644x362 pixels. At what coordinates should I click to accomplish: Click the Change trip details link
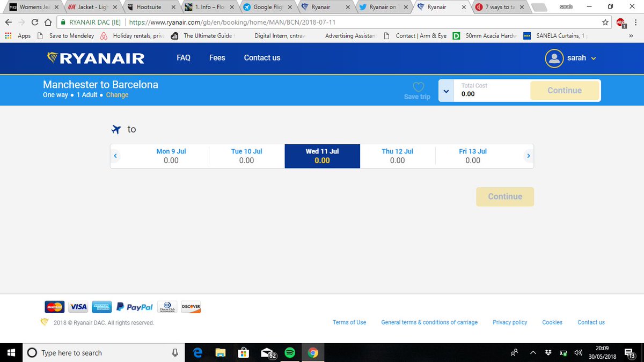117,95
